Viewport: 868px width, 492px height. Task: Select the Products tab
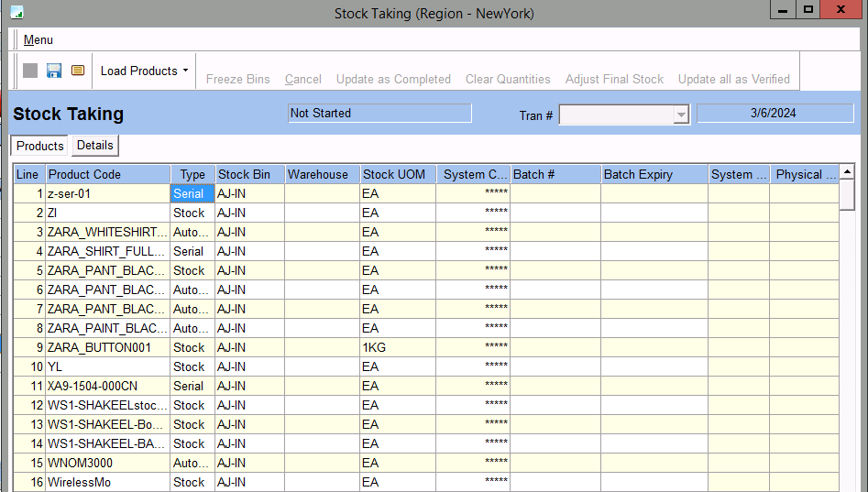40,146
